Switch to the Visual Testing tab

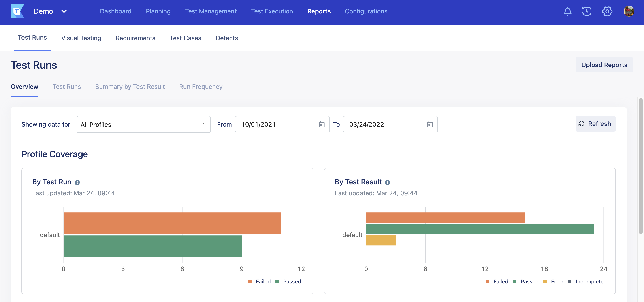(81, 38)
